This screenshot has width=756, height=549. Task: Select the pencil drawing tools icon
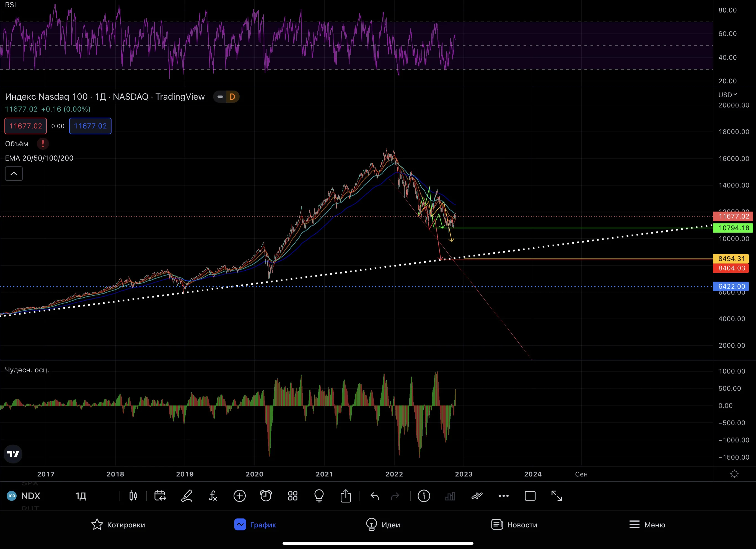pos(187,496)
